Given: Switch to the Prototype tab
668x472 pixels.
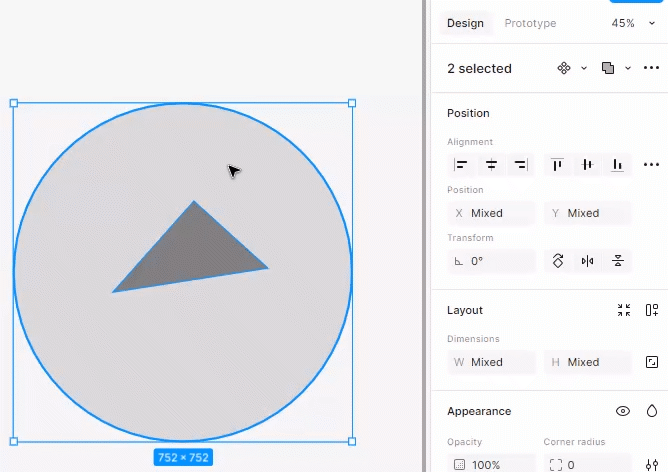Looking at the screenshot, I should click(x=530, y=23).
